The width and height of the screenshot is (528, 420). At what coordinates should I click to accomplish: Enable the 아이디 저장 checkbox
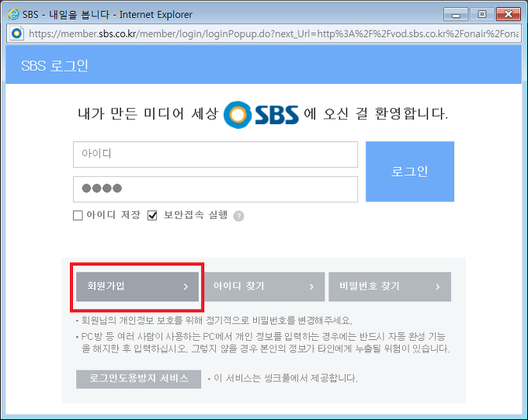(x=78, y=215)
